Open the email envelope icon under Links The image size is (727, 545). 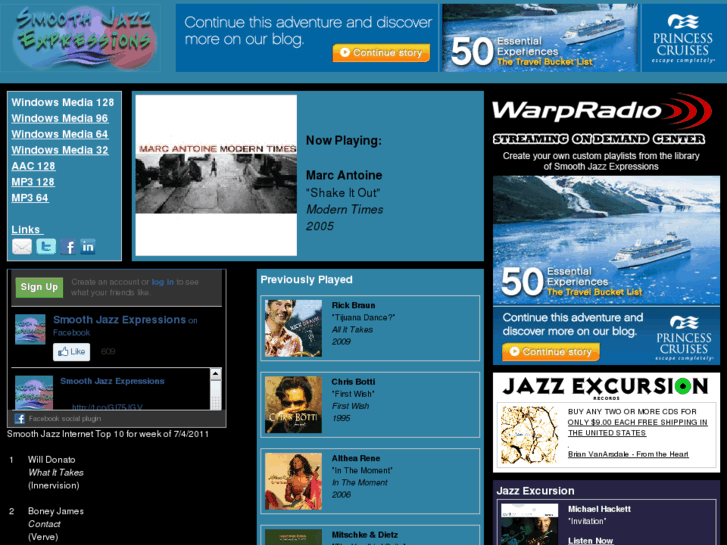(x=22, y=247)
